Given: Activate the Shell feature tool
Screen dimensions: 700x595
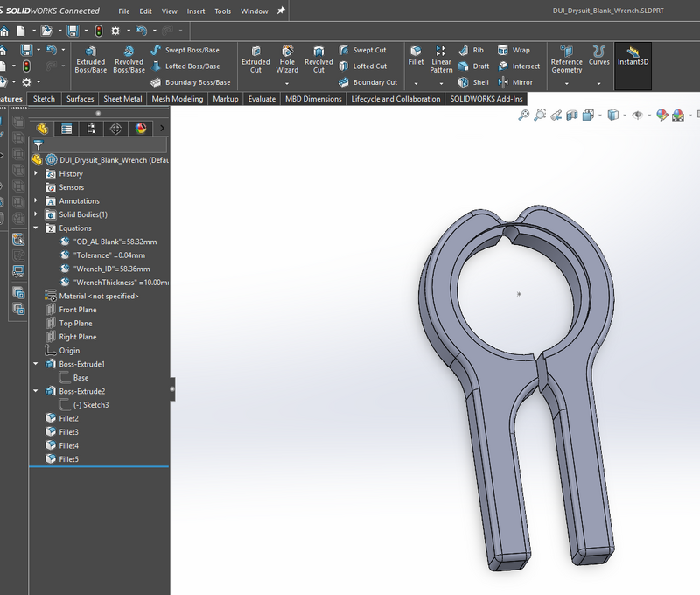Looking at the screenshot, I should [473, 82].
